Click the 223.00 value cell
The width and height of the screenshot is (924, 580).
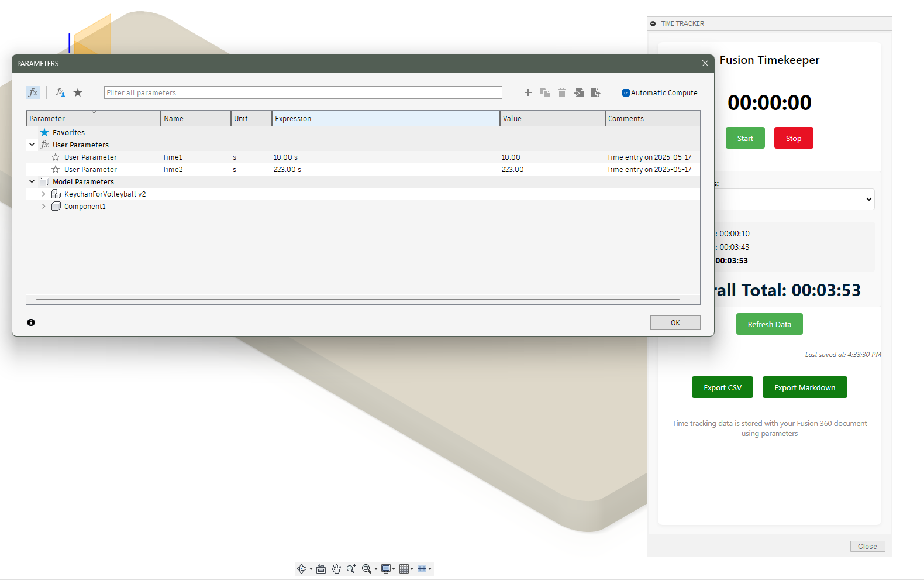tap(553, 169)
